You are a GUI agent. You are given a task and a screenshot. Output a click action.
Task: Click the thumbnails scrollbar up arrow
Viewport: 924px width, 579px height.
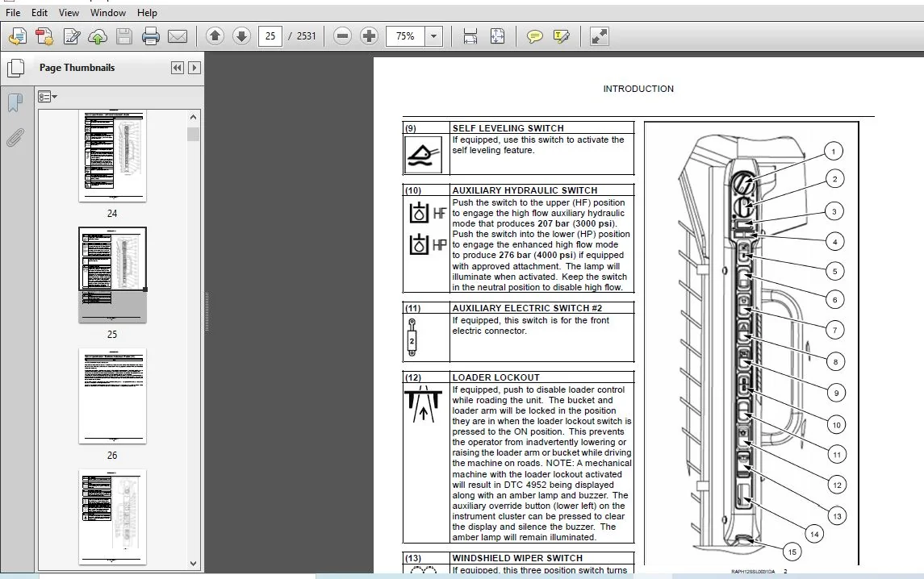click(x=194, y=117)
